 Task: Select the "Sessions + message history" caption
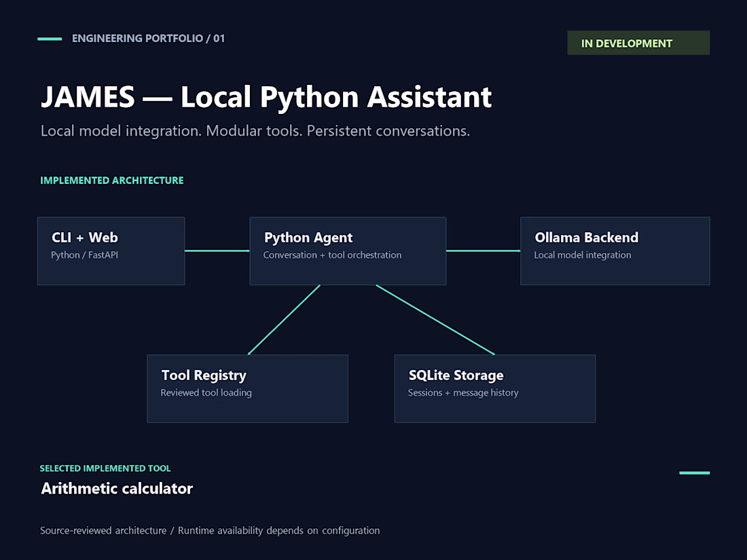coord(463,392)
